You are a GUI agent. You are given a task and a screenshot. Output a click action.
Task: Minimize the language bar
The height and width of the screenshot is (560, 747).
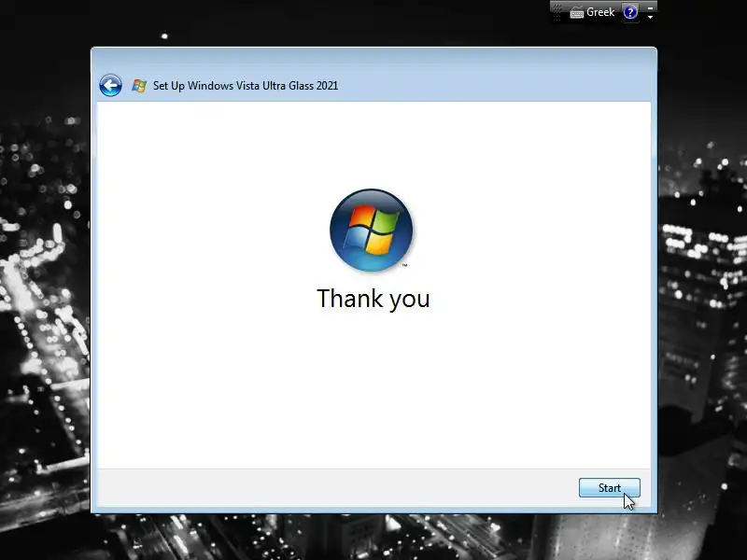[650, 7]
